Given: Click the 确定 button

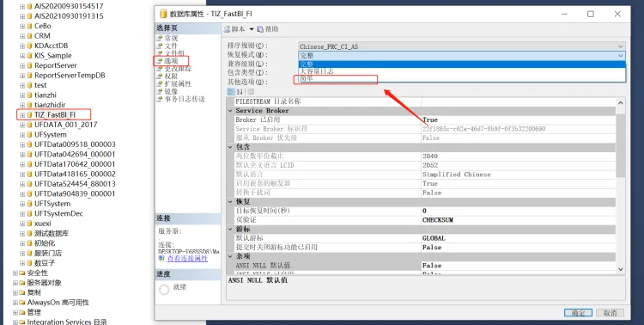Looking at the screenshot, I should tap(578, 313).
